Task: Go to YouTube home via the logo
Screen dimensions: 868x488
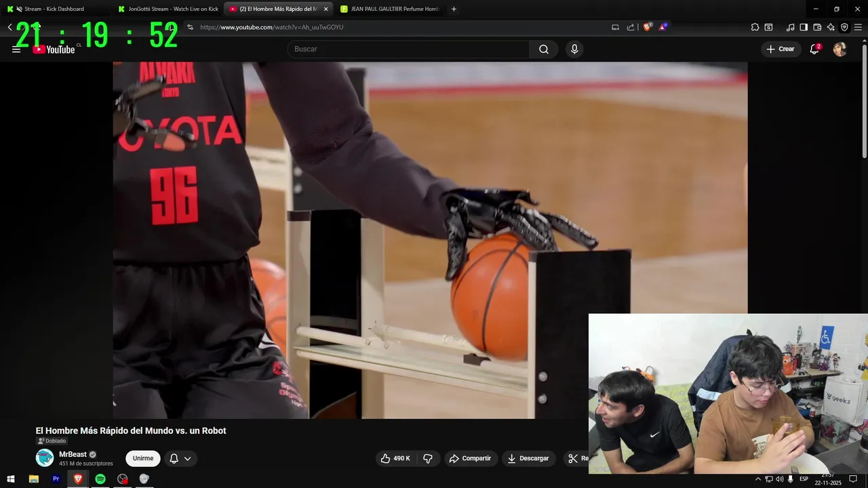Action: pos(54,49)
